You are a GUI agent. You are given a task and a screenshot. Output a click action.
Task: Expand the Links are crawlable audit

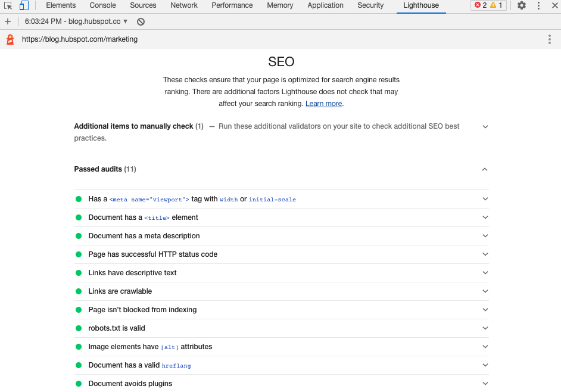click(485, 291)
